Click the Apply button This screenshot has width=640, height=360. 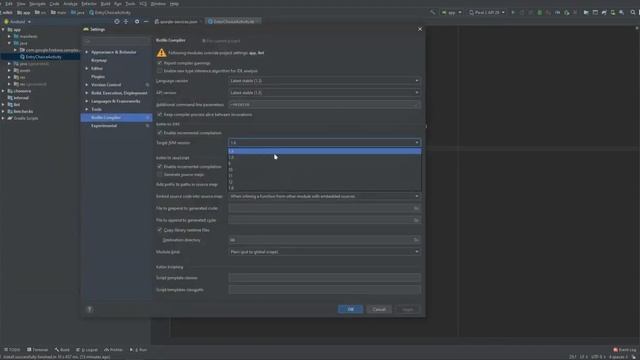[408, 309]
